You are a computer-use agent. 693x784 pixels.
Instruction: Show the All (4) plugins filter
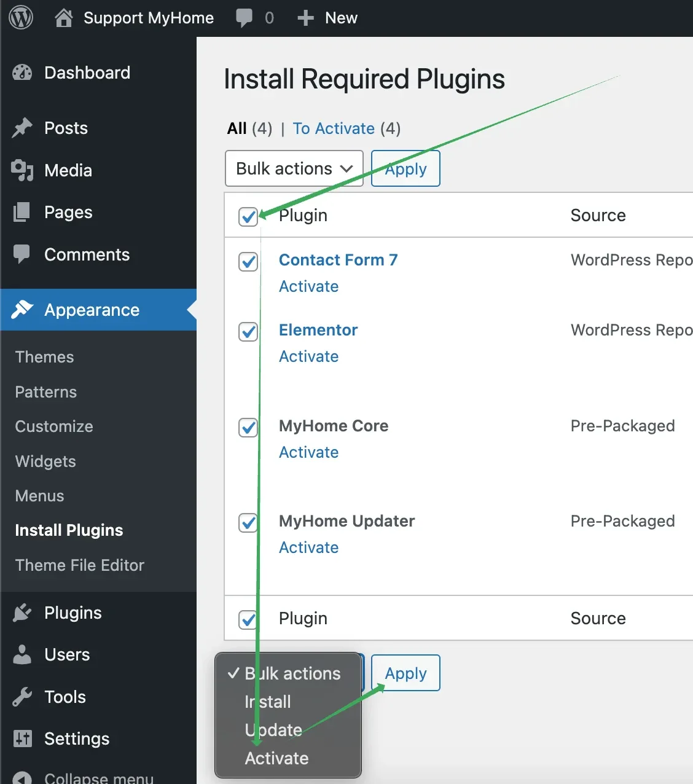click(249, 128)
